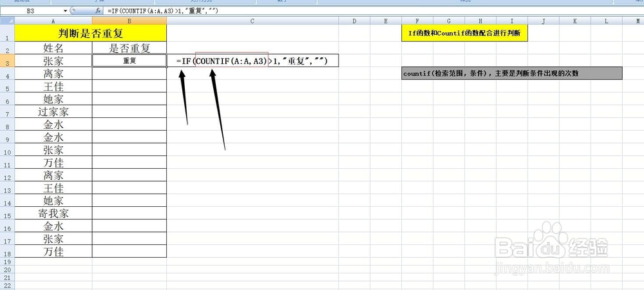644x290 pixels.
Task: Select 金水 in row 8
Action: point(53,124)
